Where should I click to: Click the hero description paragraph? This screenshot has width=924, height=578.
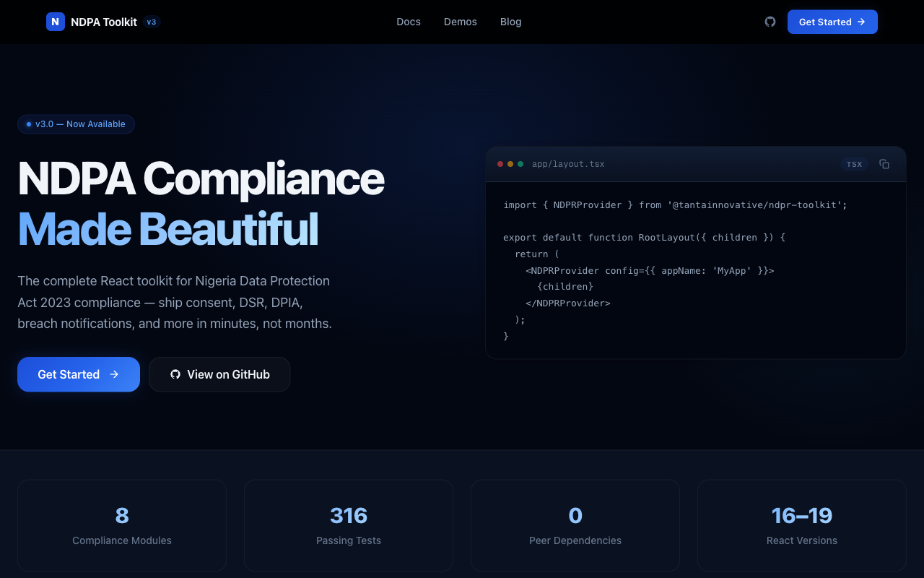(x=175, y=302)
